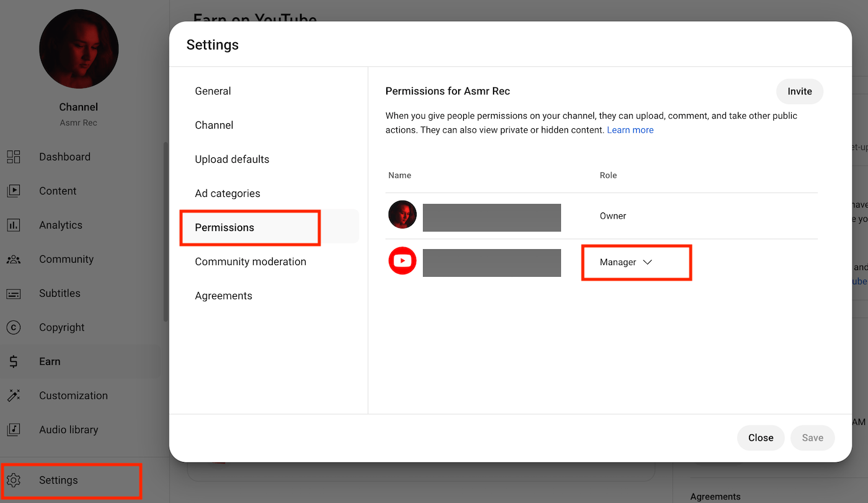Click the channel profile picture in sidebar
This screenshot has height=503, width=868.
coord(79,48)
